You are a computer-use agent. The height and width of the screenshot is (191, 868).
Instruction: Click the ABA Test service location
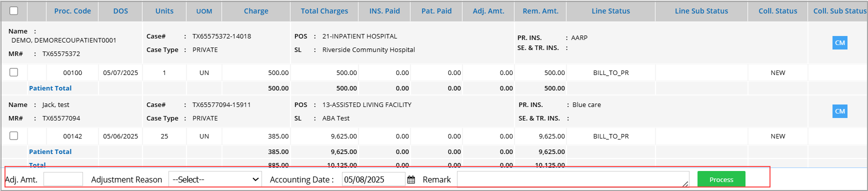click(336, 118)
